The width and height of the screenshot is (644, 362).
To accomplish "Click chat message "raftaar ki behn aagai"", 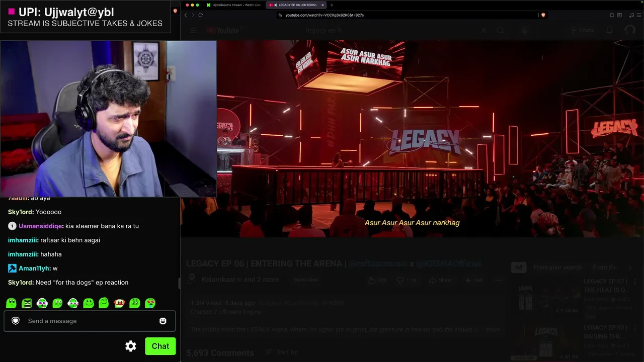I will pos(70,240).
